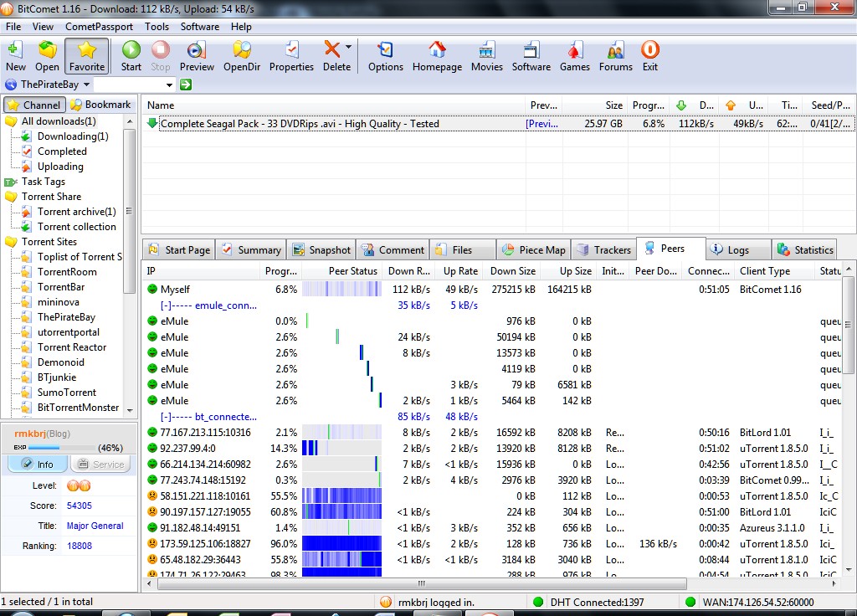The height and width of the screenshot is (616, 857).
Task: Click the Ranking value 18808
Action: pos(80,546)
